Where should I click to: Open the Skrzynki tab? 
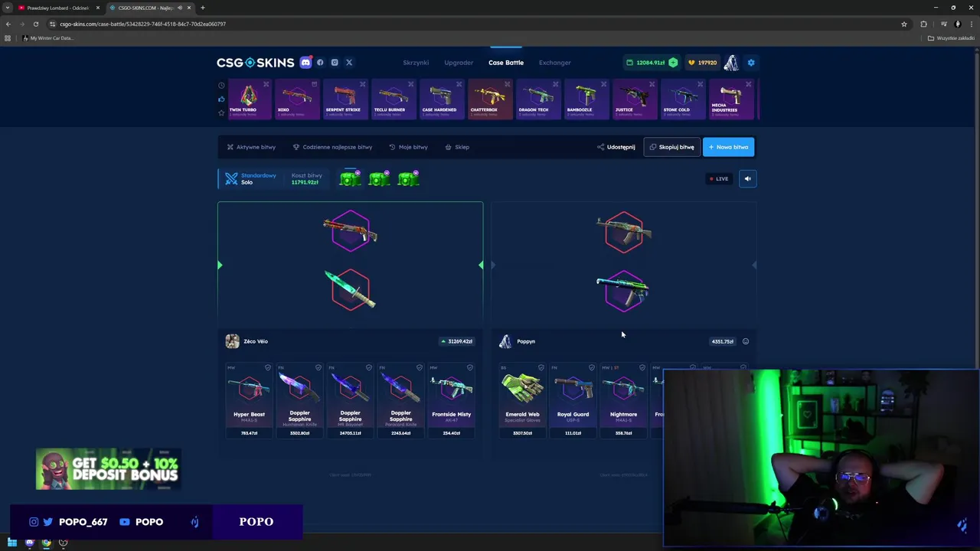416,63
